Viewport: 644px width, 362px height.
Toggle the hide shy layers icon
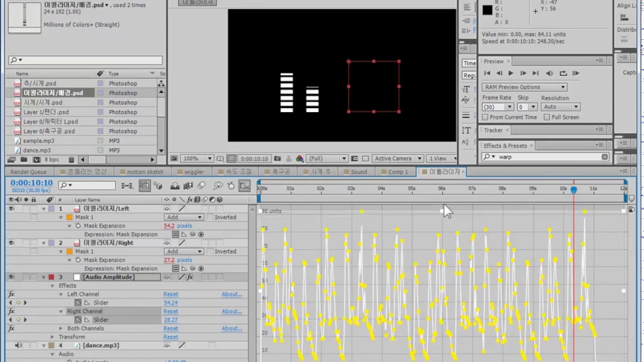click(175, 186)
